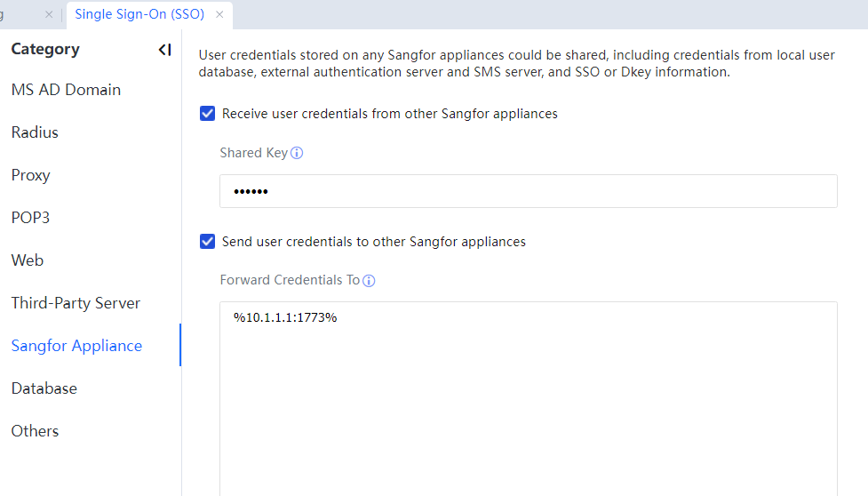Uncheck Receive user credentials from other appliances

(208, 114)
